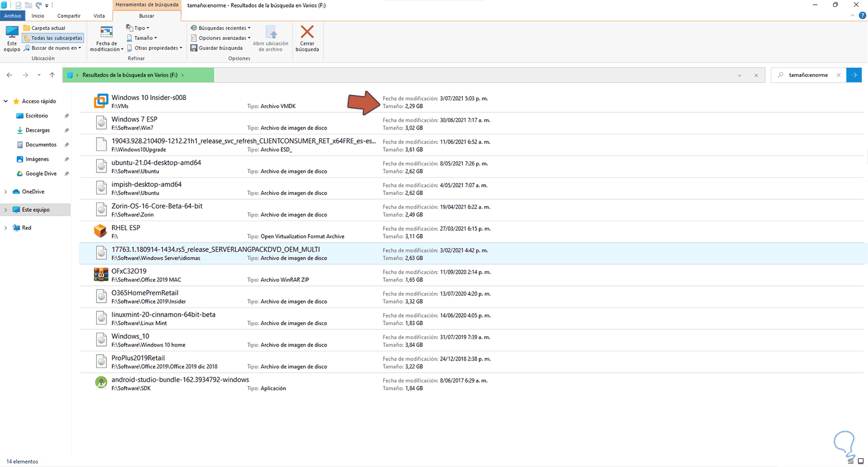
Task: Select the ubuntu-21.04-desktop-amd64 disc image icon
Action: 101,167
